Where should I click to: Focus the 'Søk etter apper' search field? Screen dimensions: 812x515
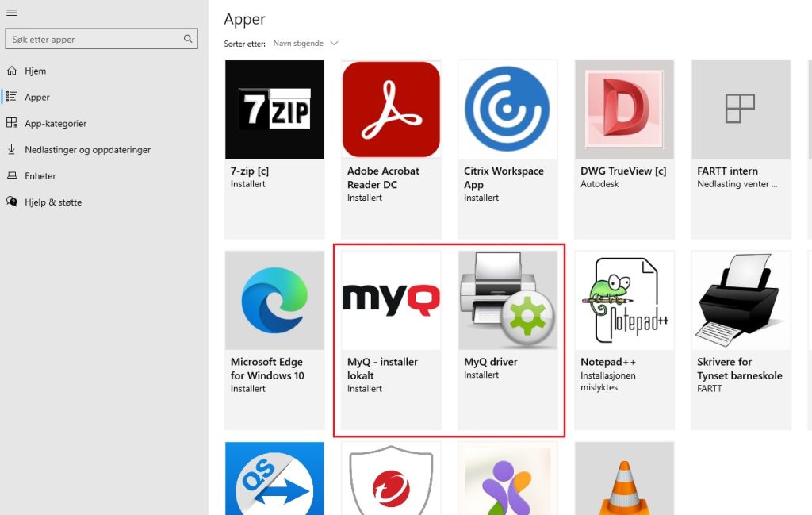[101, 39]
